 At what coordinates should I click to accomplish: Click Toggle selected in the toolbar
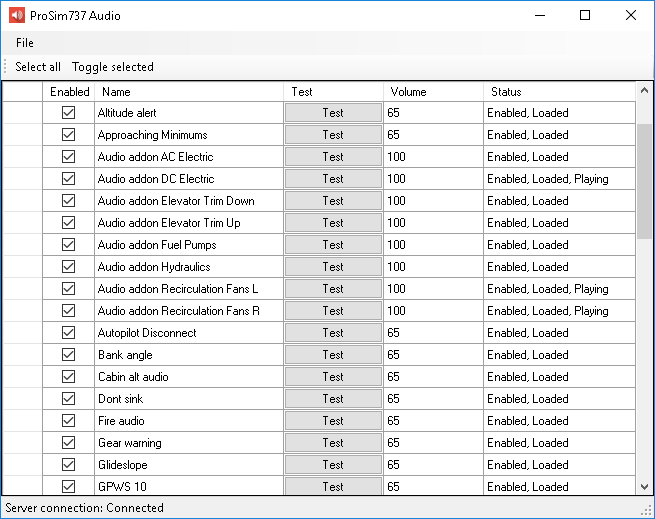click(x=113, y=67)
